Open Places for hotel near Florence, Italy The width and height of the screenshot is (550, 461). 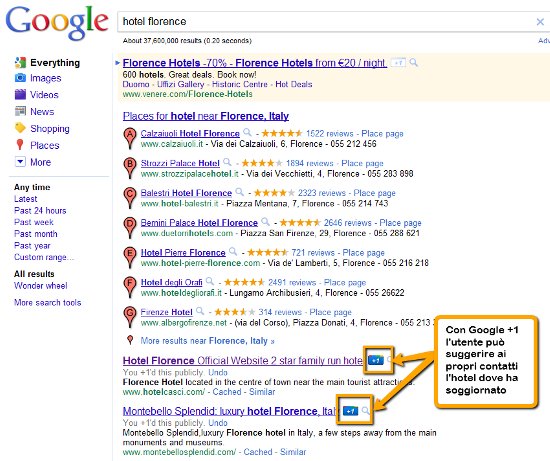tap(206, 116)
